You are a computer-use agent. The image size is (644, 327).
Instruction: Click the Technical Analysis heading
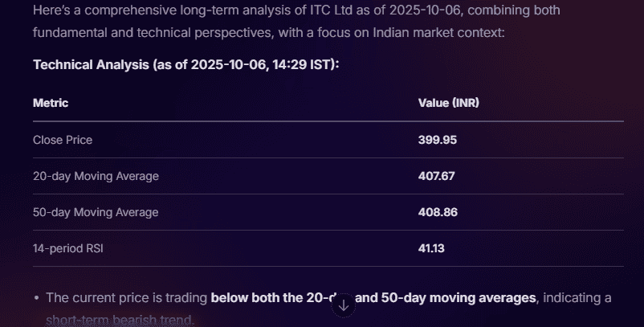[x=186, y=64]
